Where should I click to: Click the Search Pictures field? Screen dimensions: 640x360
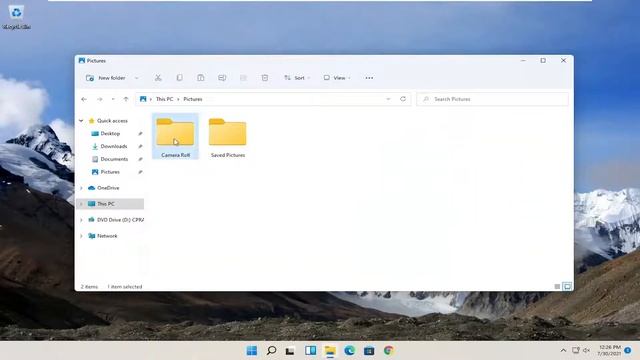(492, 99)
